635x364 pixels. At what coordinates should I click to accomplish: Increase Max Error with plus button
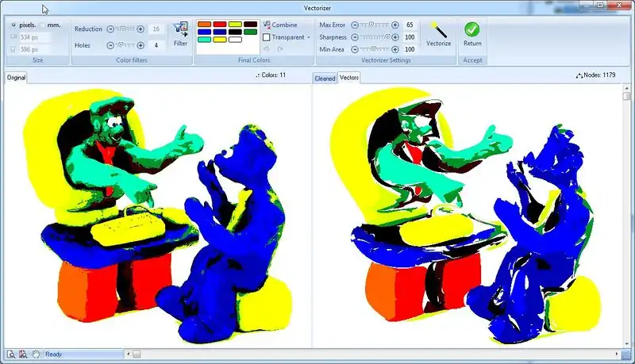(396, 25)
